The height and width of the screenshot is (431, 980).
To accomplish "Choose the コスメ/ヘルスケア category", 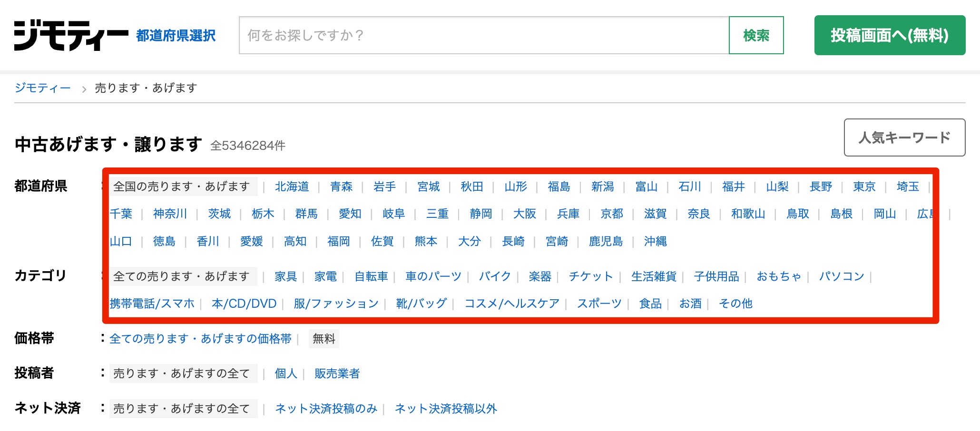I will 512,304.
